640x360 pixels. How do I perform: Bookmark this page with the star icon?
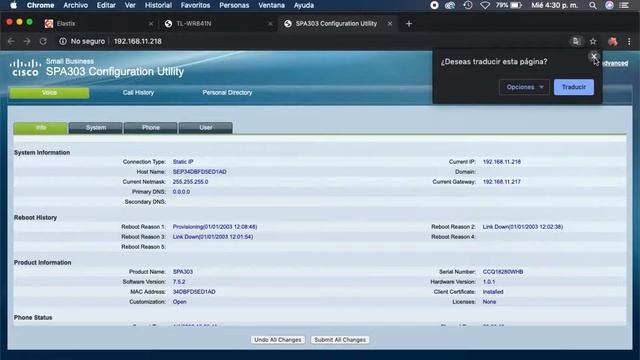[x=593, y=41]
